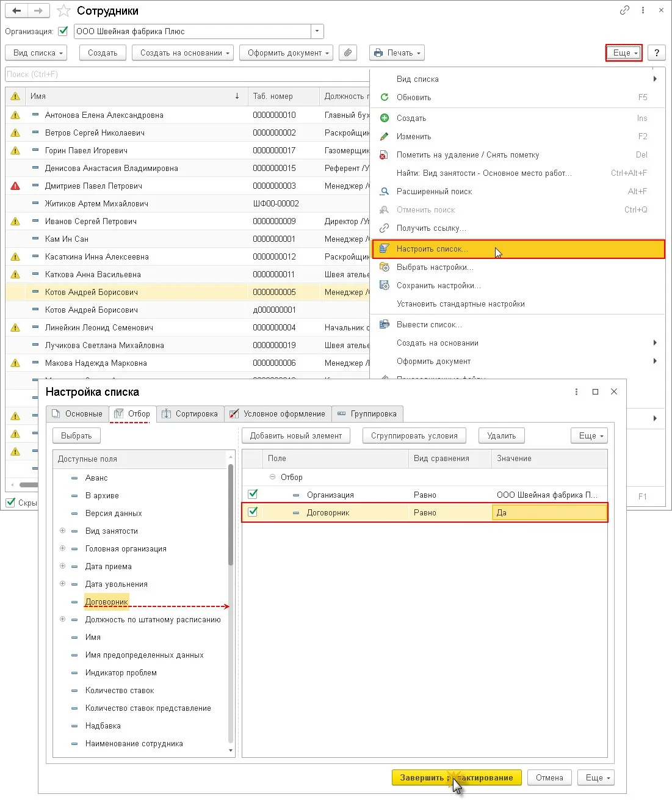The image size is (672, 800).
Task: Add Сотрудники to favorites with the star icon
Action: point(63,11)
